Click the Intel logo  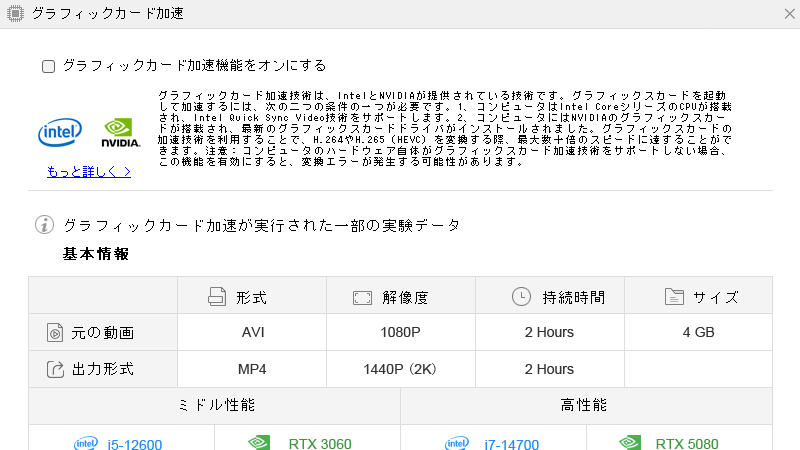coord(59,132)
